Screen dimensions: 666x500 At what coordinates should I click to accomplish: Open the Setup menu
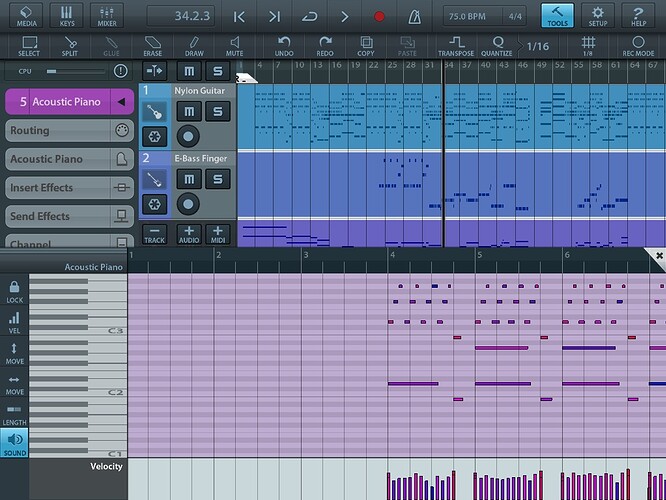(x=597, y=15)
